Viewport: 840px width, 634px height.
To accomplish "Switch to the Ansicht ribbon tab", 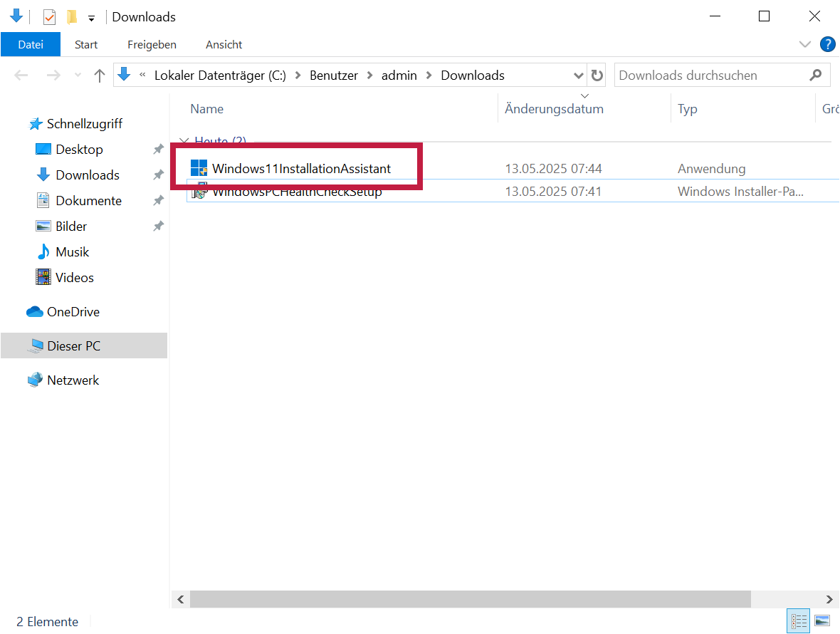I will (x=224, y=44).
